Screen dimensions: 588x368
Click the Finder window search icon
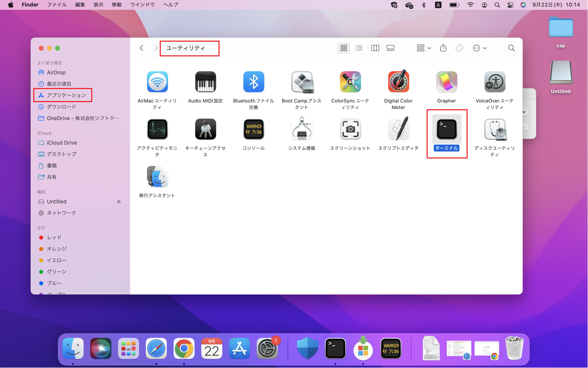[511, 48]
